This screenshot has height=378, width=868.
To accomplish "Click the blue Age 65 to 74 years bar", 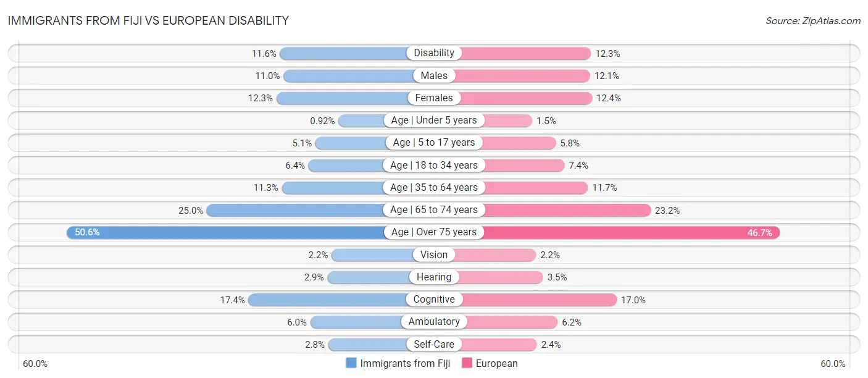I will (296, 210).
